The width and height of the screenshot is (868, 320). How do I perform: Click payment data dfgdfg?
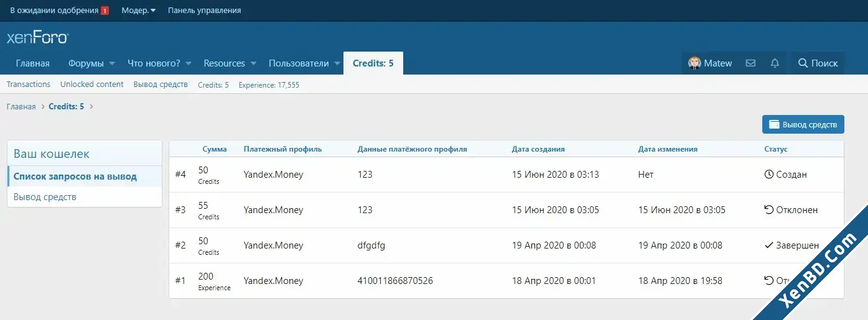[371, 245]
